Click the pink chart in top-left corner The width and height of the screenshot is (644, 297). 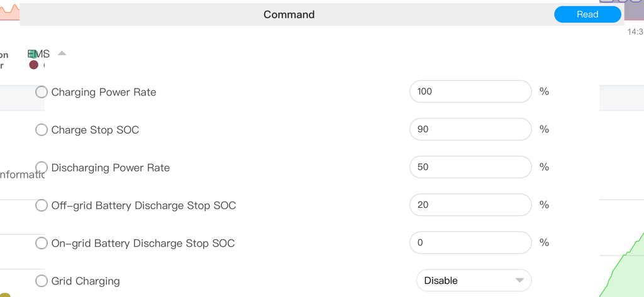[9, 11]
